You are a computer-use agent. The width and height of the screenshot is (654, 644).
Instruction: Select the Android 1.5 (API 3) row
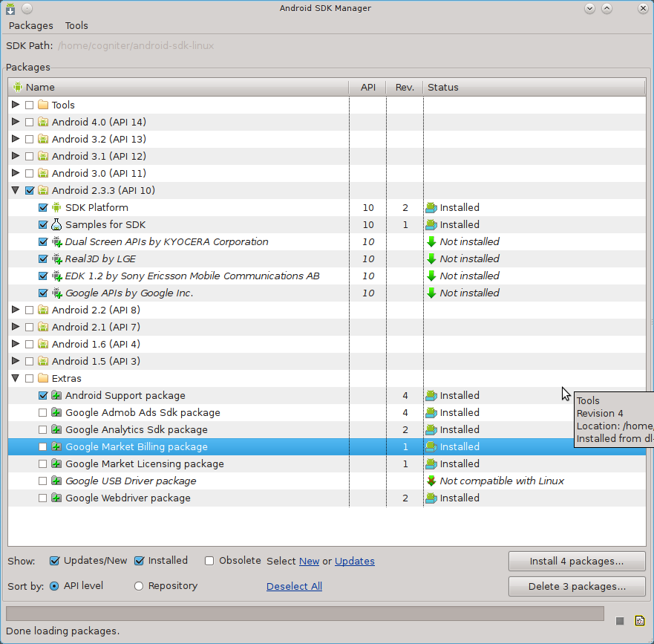point(327,361)
